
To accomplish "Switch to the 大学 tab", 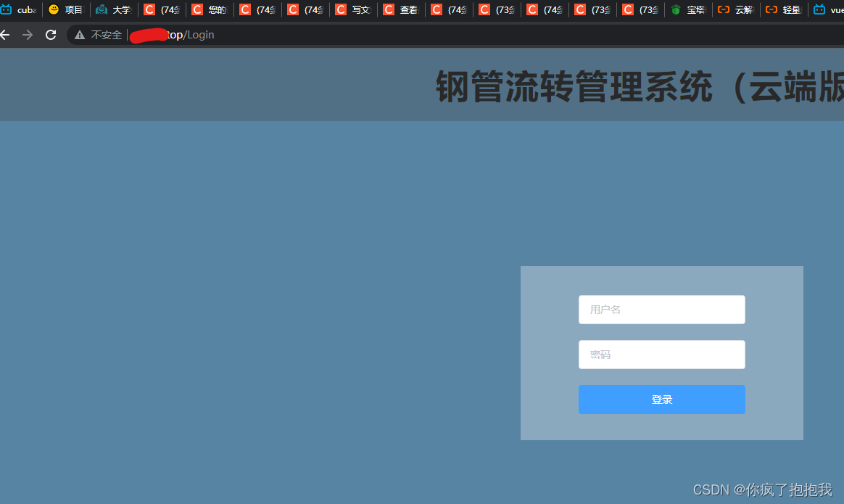I will coord(116,9).
